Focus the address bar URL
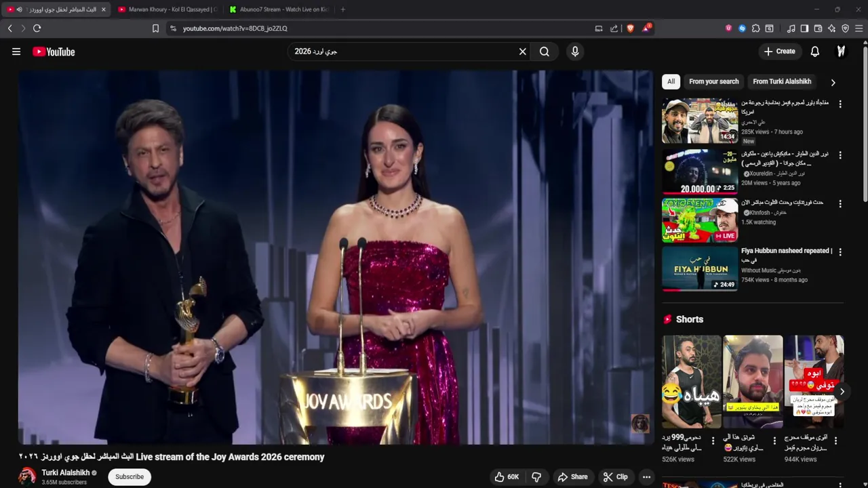 pyautogui.click(x=235, y=28)
